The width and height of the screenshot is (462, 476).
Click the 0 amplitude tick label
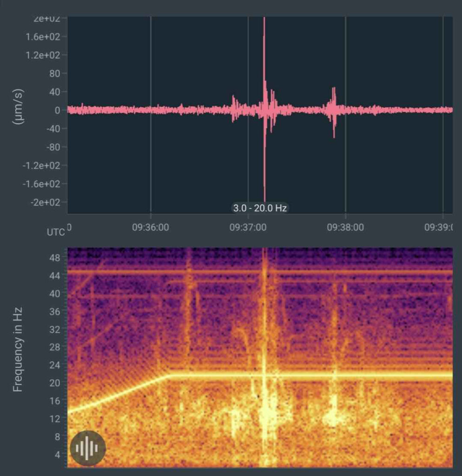(x=57, y=110)
